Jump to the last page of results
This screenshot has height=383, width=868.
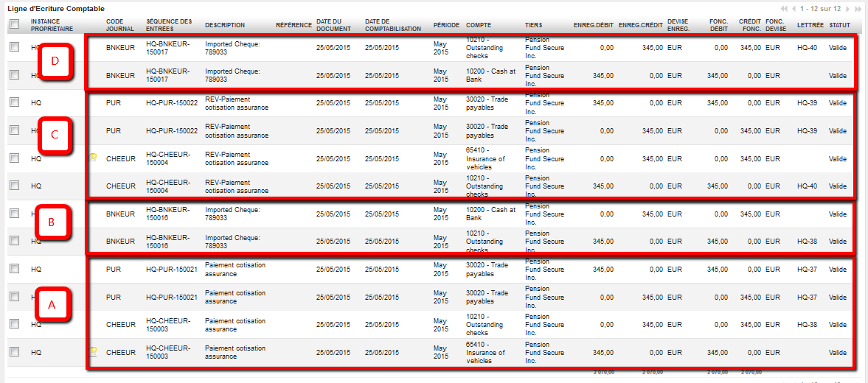pos(858,9)
